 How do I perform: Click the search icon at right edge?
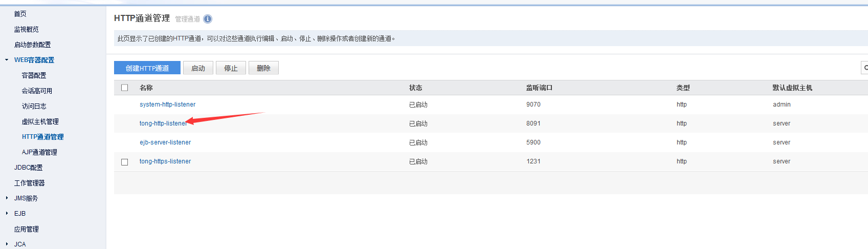[x=865, y=68]
